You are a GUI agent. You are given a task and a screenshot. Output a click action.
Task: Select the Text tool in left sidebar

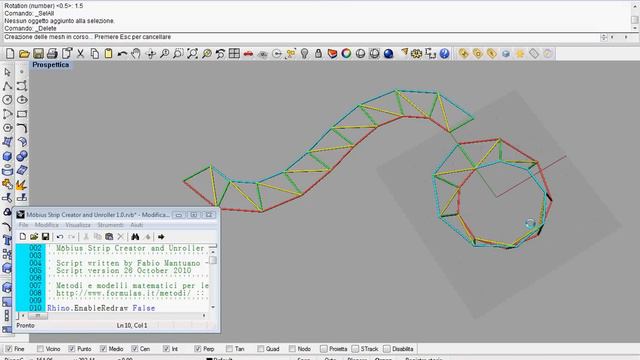tap(7, 240)
